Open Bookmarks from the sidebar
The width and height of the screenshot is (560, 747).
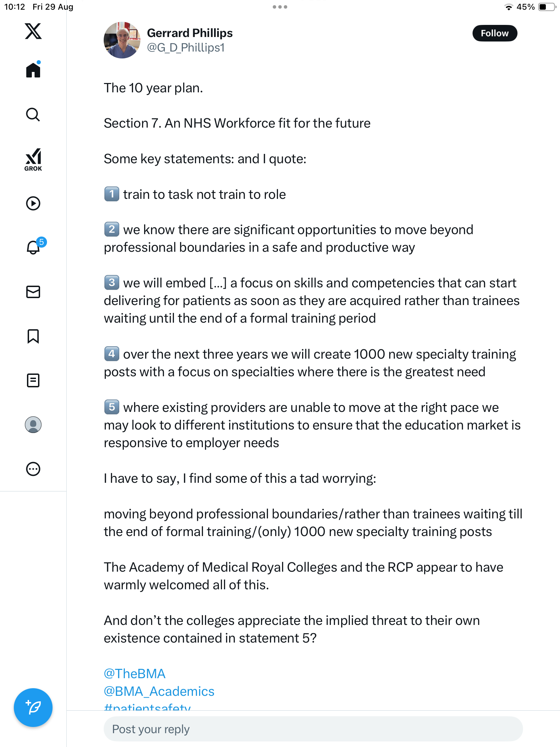[x=33, y=336]
